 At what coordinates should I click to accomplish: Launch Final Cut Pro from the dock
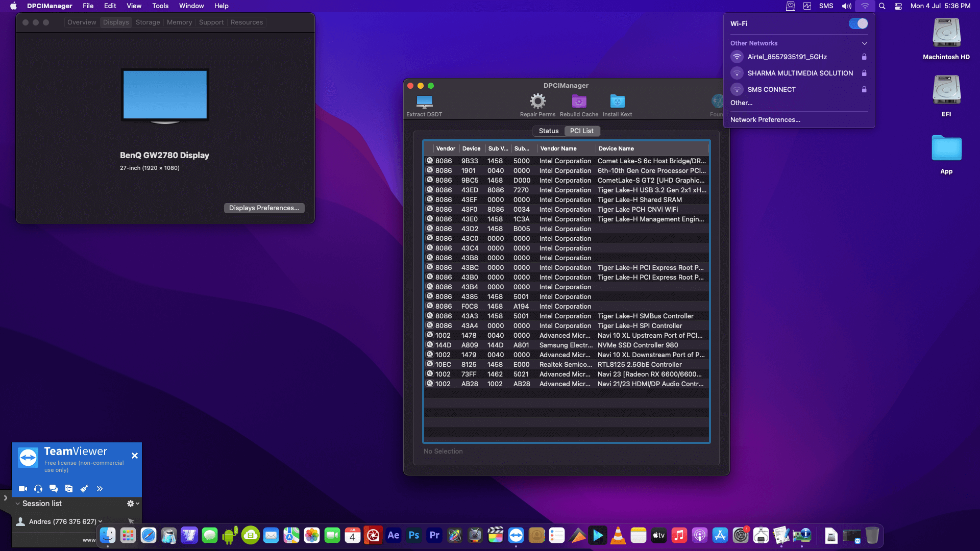[496, 535]
